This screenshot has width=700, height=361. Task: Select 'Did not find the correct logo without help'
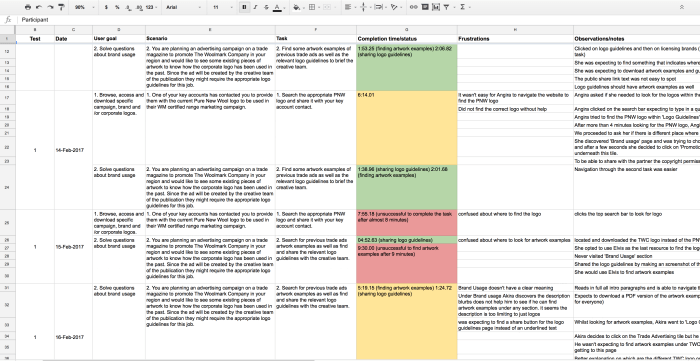pos(515,109)
